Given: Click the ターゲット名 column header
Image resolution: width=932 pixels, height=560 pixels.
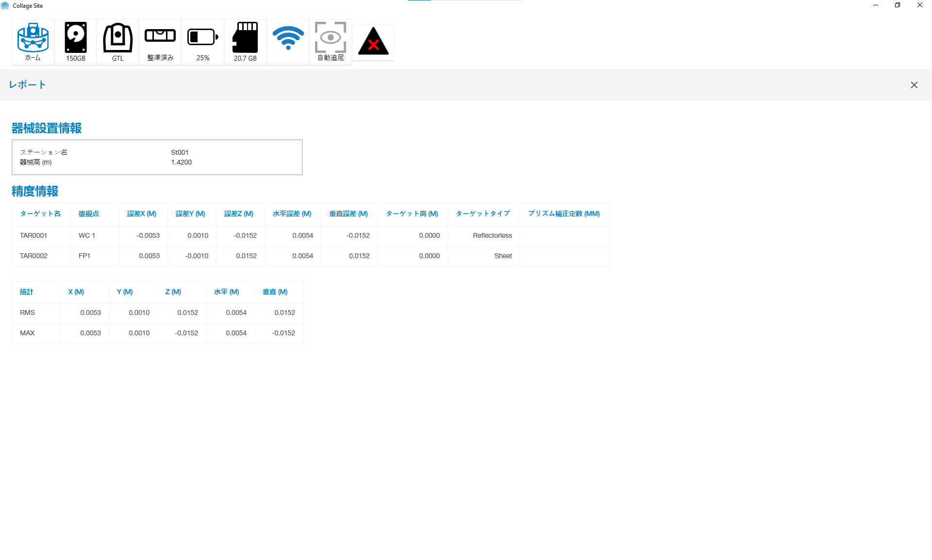Looking at the screenshot, I should [x=40, y=214].
